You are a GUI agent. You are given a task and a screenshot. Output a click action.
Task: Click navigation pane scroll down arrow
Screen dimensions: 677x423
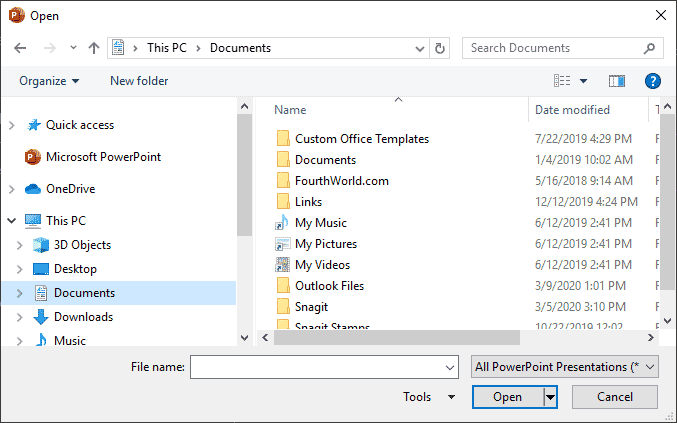244,338
